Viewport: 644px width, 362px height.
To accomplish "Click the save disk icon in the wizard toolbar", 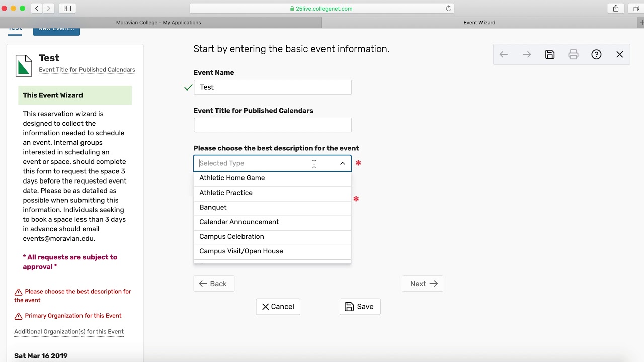I will [550, 55].
